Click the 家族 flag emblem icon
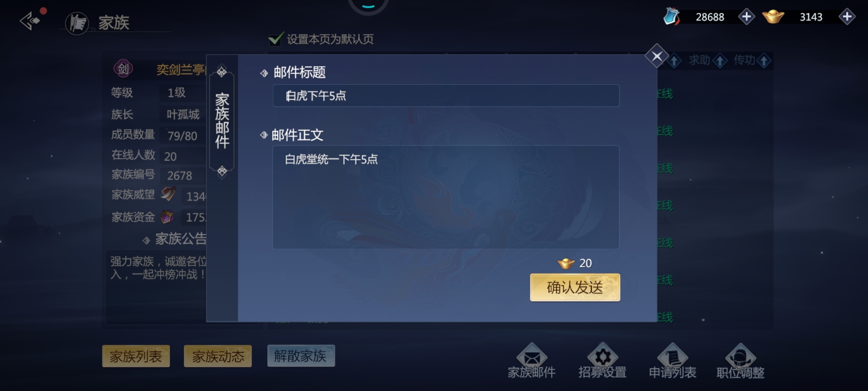868x391 pixels. tap(77, 24)
